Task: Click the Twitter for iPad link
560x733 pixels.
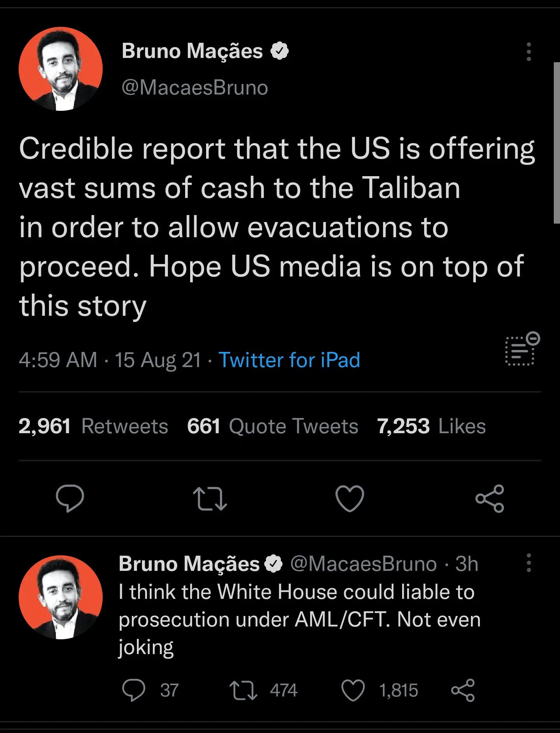Action: 289,360
